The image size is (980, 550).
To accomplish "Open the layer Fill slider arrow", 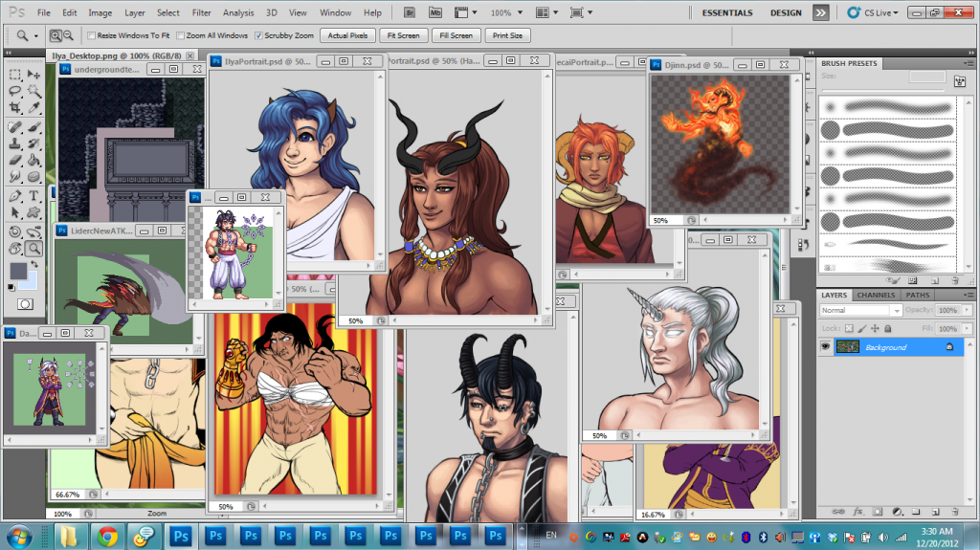I will click(967, 328).
